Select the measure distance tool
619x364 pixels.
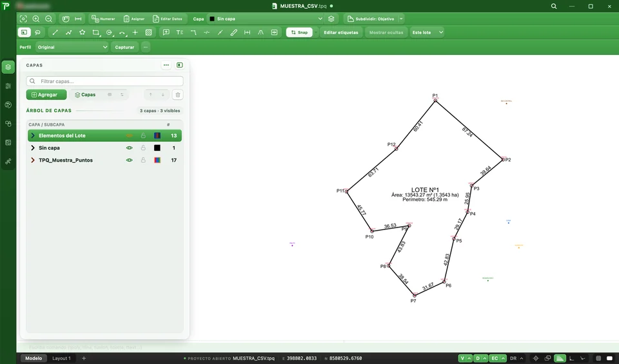(x=78, y=19)
